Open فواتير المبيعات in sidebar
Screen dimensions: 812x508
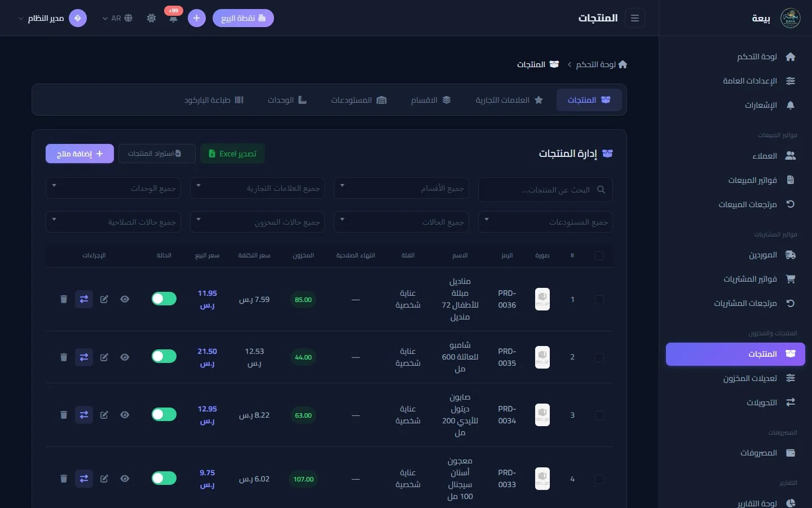[735, 180]
